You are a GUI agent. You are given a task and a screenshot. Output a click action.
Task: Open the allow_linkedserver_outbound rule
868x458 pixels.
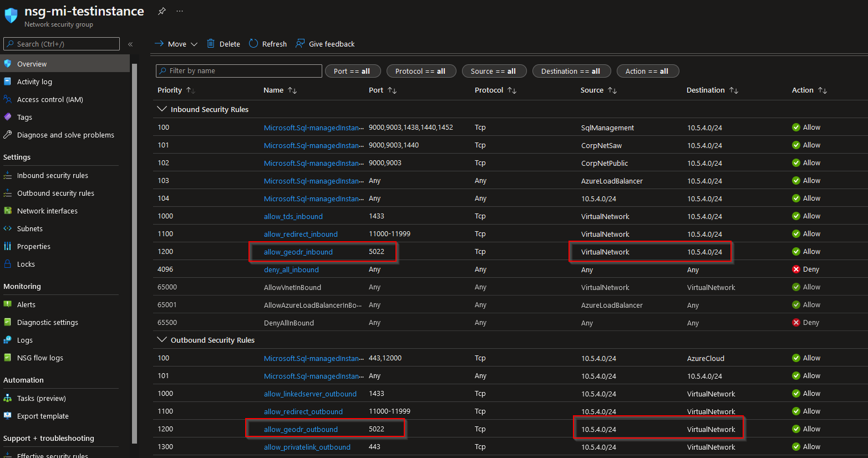pos(310,394)
